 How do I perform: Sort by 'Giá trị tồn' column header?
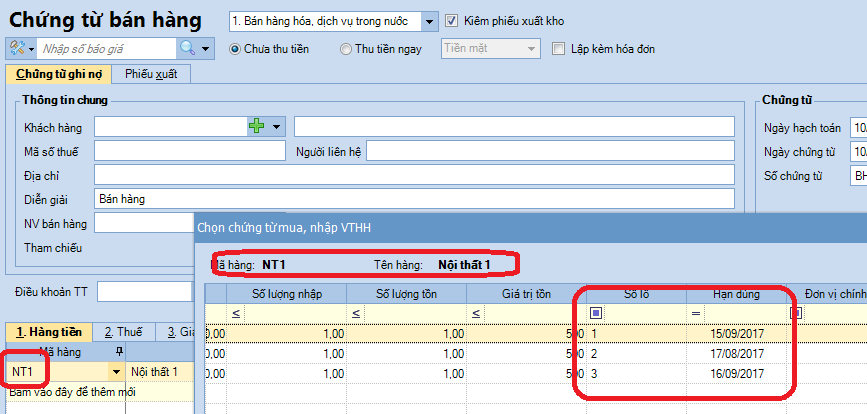tap(526, 294)
